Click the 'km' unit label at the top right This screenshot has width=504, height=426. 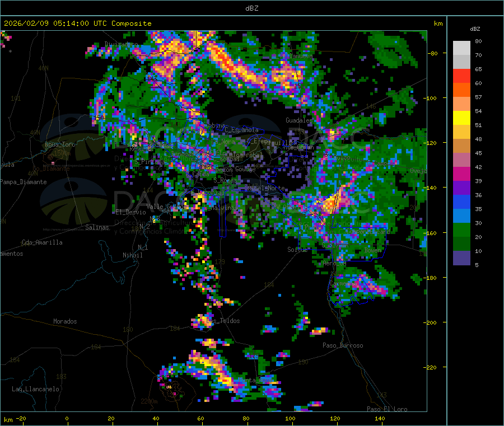click(438, 24)
